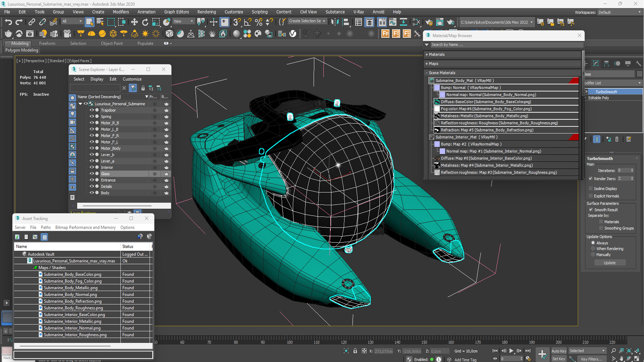Screen dimensions: 644x362
Task: Activate the Select and Move tool
Action: pyautogui.click(x=134, y=22)
